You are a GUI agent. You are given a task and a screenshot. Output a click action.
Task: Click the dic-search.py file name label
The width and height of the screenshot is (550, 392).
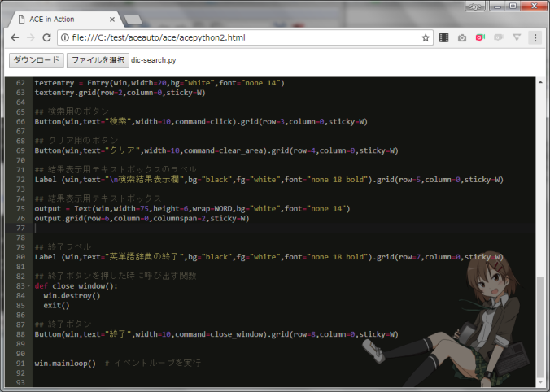[154, 60]
